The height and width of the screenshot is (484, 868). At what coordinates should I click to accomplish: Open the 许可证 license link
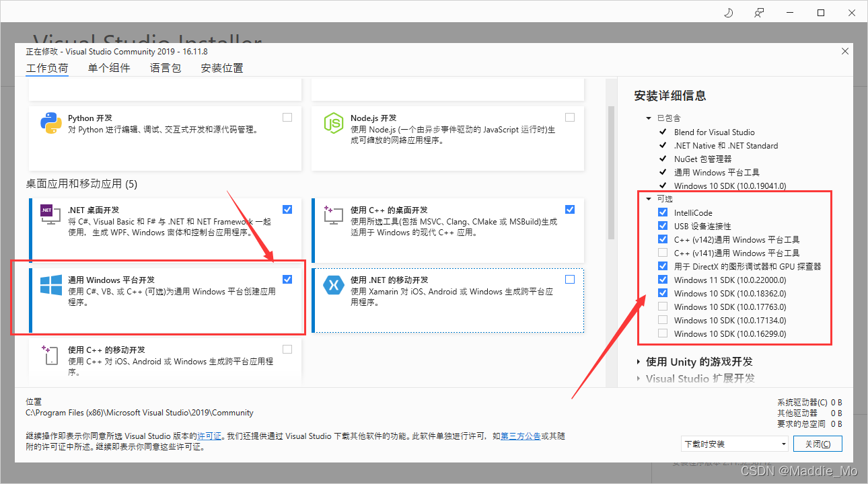(209, 436)
